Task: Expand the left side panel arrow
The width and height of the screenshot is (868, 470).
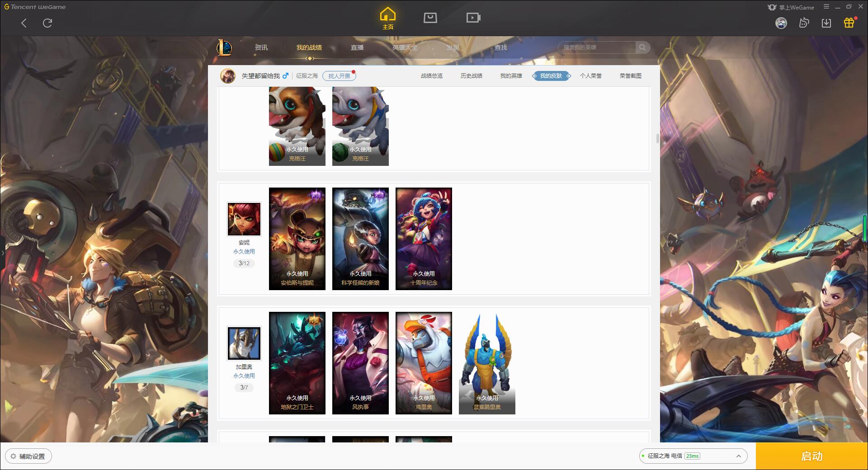Action: 3,253
